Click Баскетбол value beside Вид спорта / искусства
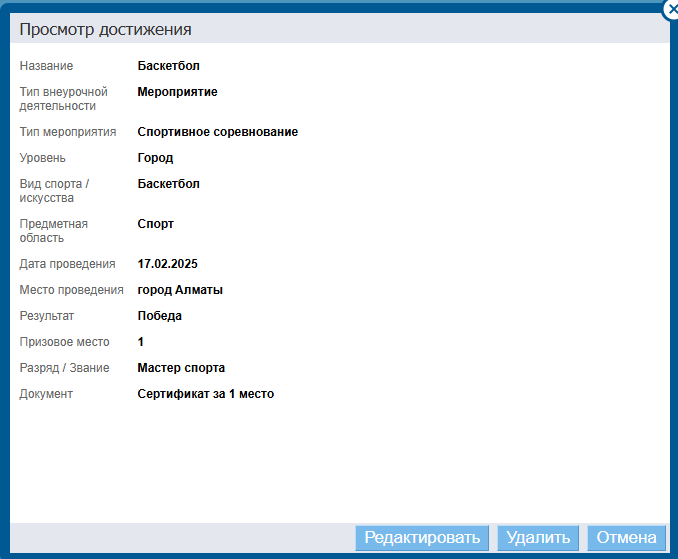This screenshot has height=559, width=678. point(169,184)
